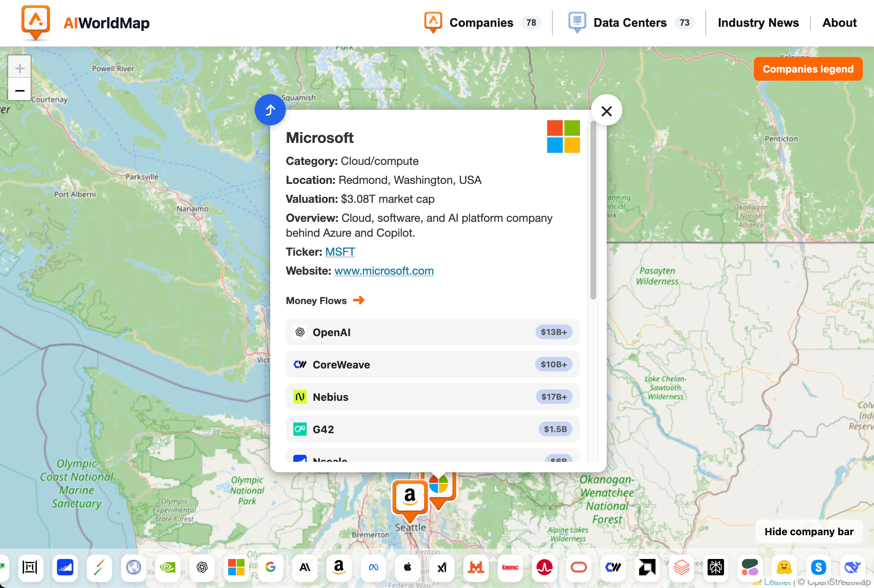Click the AIWorldMap site title
Image resolution: width=874 pixels, height=588 pixels.
106,23
